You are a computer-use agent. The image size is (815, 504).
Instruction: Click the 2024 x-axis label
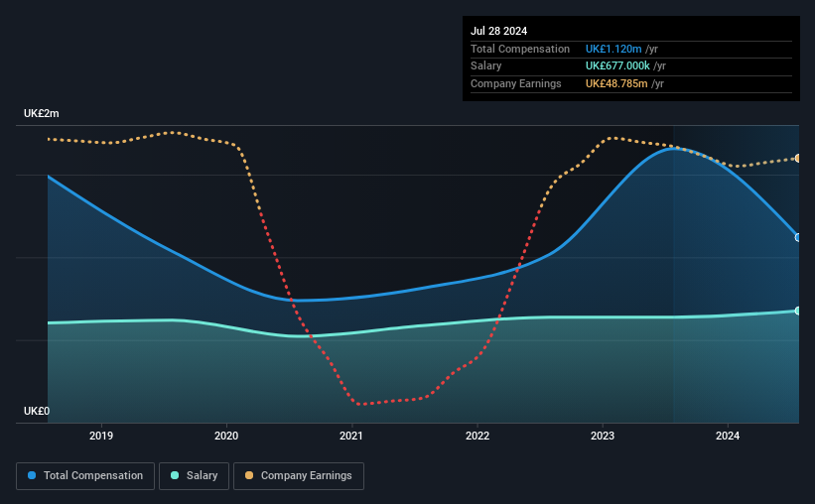tap(728, 436)
